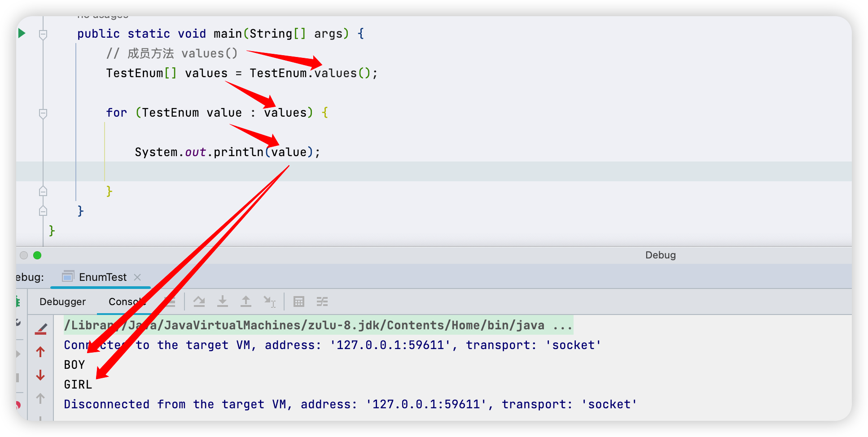The image size is (868, 437).
Task: Click 'main' in method signature
Action: (228, 34)
